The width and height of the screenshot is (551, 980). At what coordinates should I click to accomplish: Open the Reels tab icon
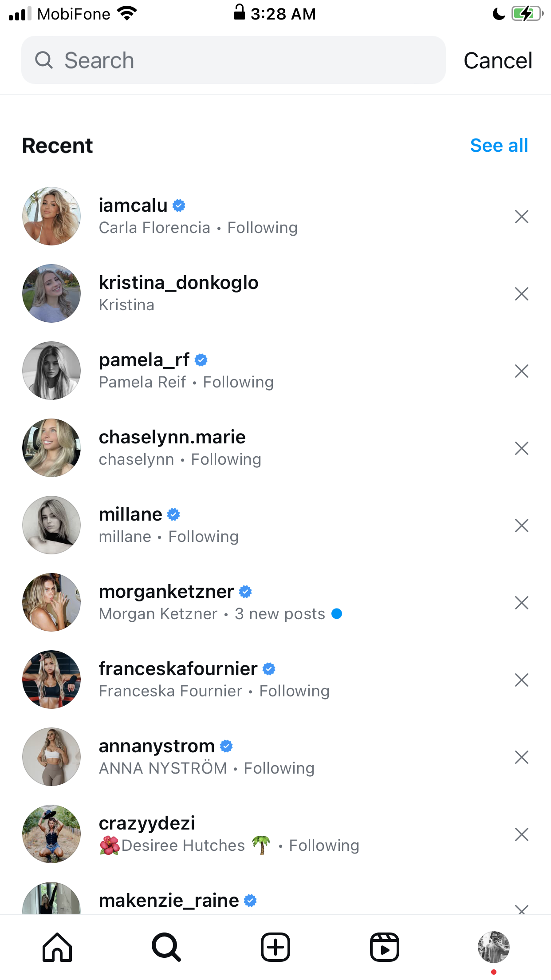pos(385,947)
